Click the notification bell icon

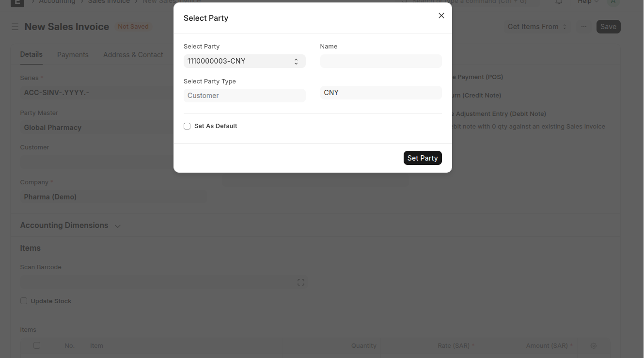click(x=559, y=2)
